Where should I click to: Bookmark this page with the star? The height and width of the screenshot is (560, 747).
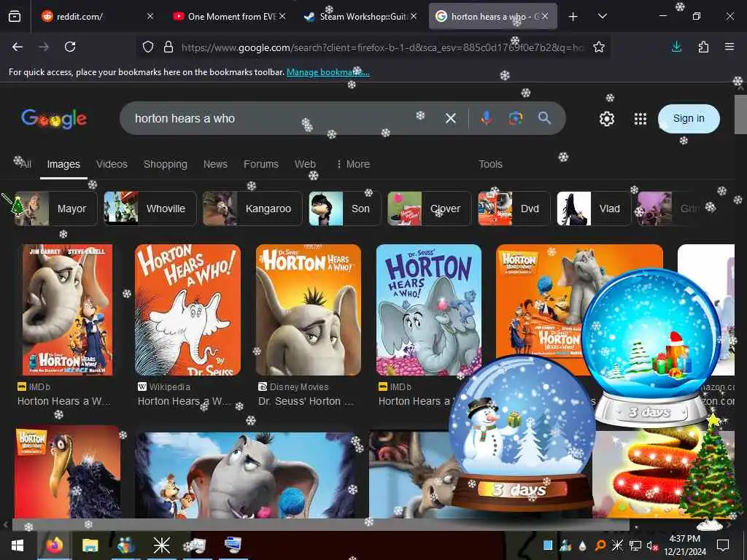pyautogui.click(x=599, y=47)
